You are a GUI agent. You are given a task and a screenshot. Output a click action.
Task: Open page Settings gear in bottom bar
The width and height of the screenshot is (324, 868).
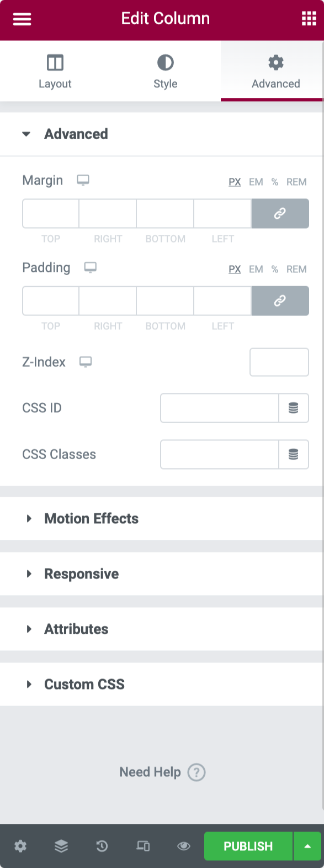(x=20, y=846)
